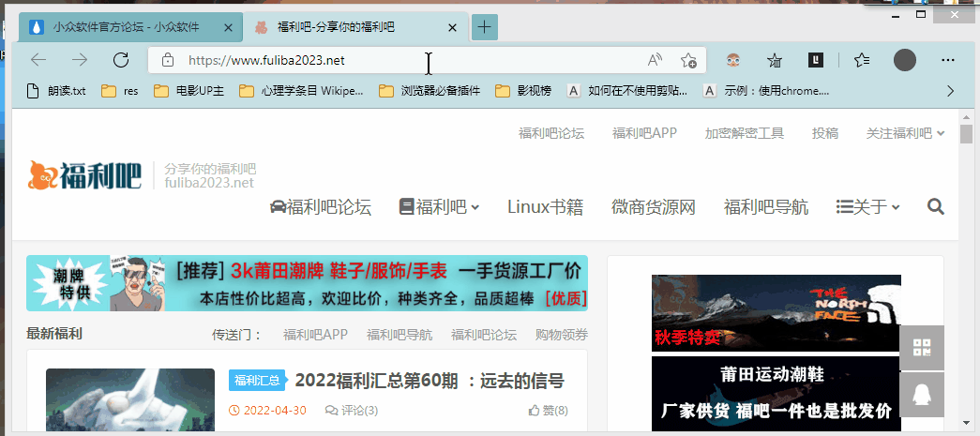This screenshot has height=436, width=980.
Task: Open the star extension icon in the toolbar
Action: (775, 61)
